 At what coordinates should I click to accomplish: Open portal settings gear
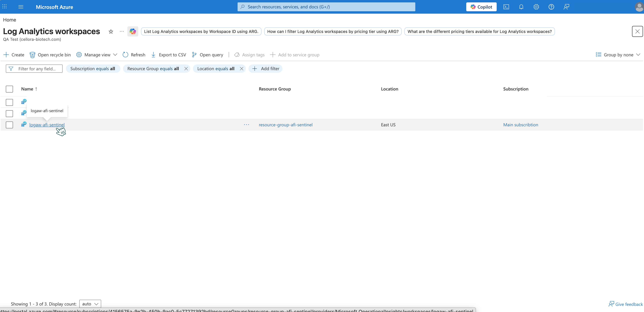pos(536,7)
